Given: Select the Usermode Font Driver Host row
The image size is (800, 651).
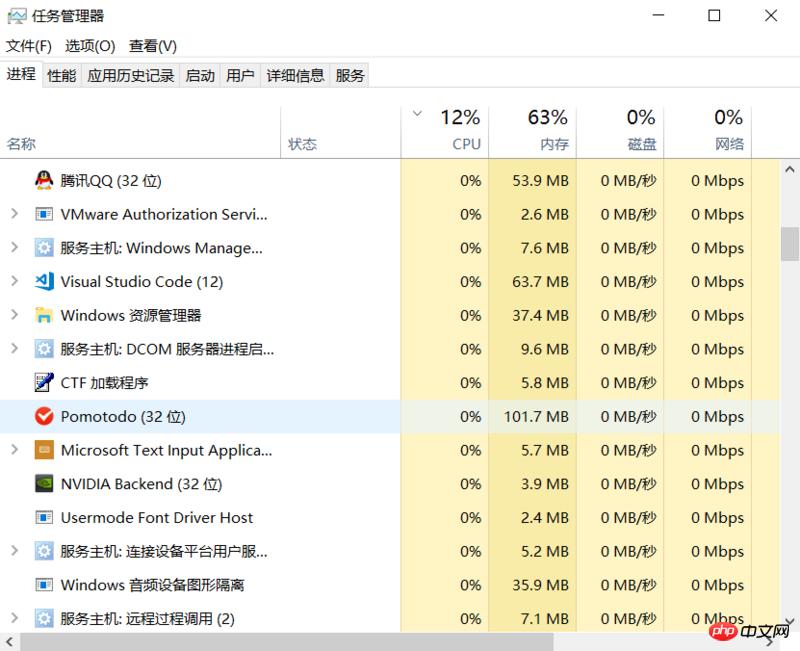Looking at the screenshot, I should click(157, 518).
